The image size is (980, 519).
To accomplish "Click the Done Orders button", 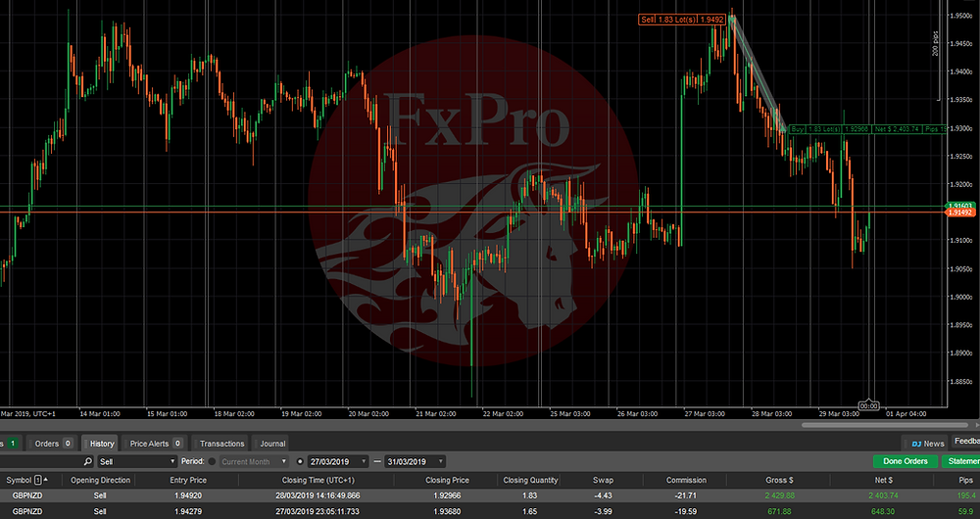I will [x=906, y=461].
